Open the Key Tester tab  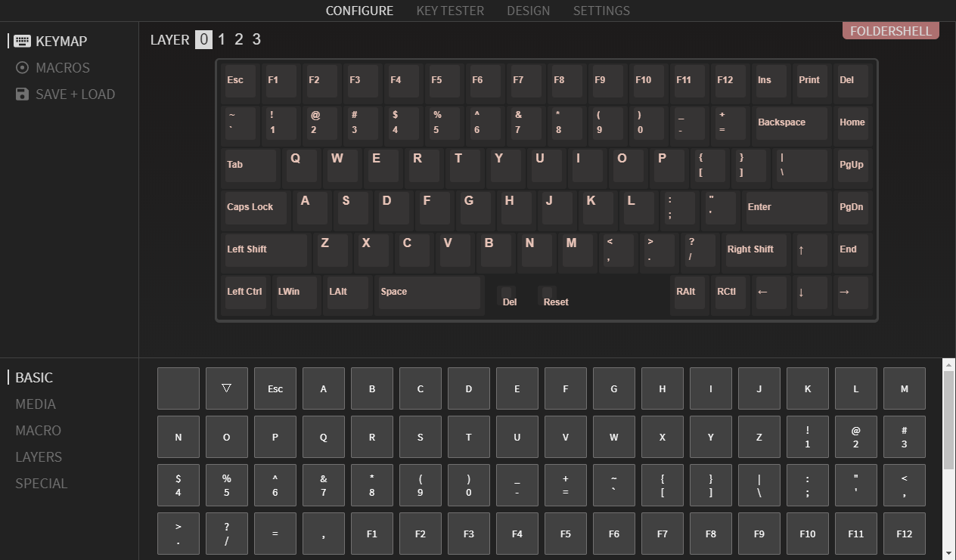coord(450,11)
